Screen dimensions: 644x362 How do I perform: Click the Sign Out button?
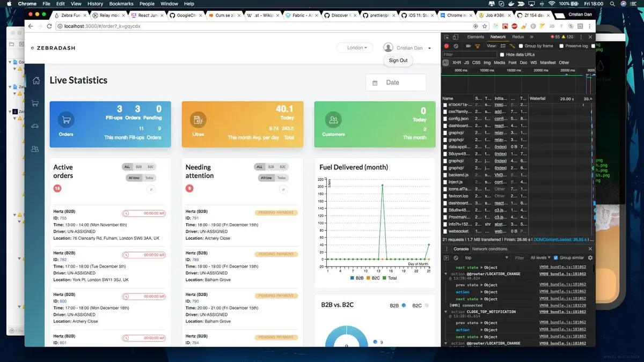[x=397, y=60]
